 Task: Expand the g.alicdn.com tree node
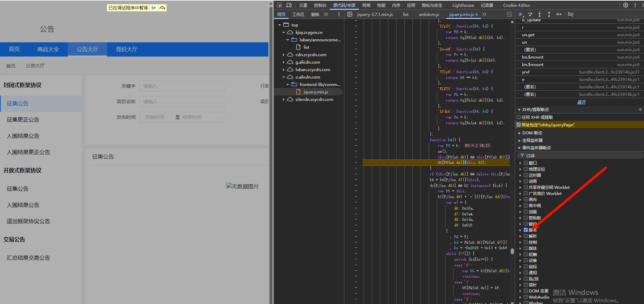[x=284, y=62]
